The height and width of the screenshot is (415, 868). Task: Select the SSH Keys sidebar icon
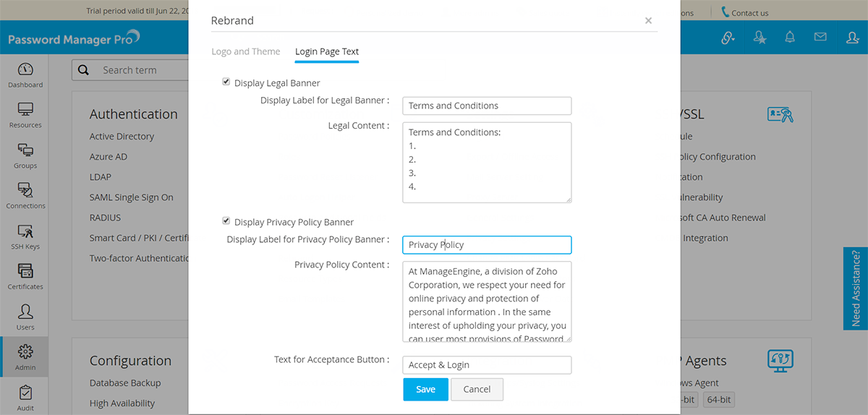click(x=25, y=236)
